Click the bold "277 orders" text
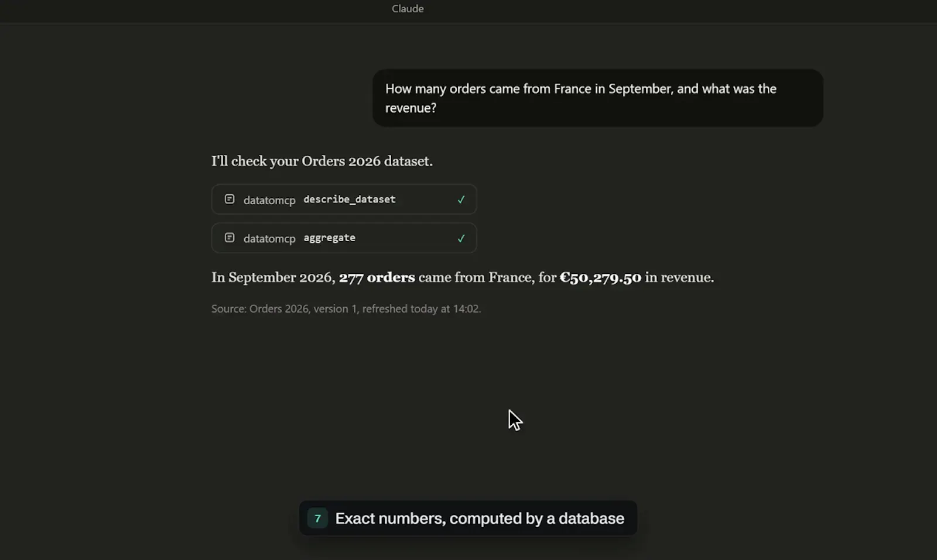This screenshot has height=560, width=937. click(377, 277)
